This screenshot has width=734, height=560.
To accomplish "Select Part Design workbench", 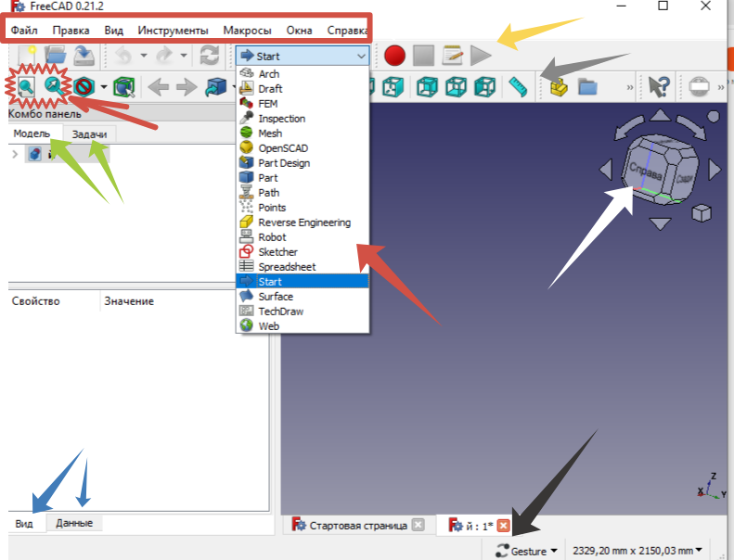I will pyautogui.click(x=303, y=163).
